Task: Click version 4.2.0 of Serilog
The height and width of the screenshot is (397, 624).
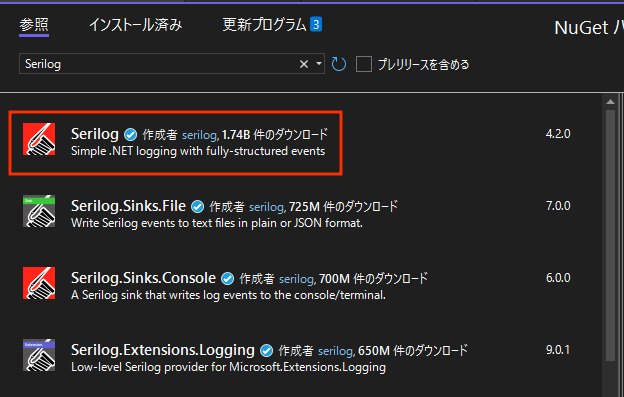Action: click(558, 134)
